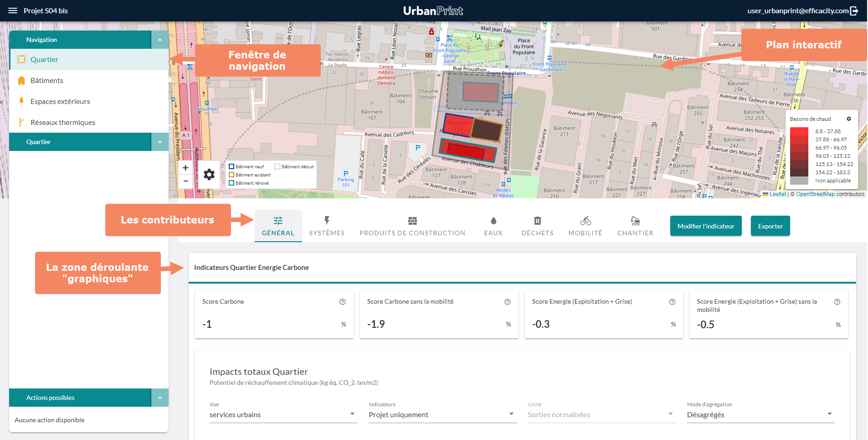868x440 pixels.
Task: Click the Général sliders icon
Action: click(x=278, y=221)
